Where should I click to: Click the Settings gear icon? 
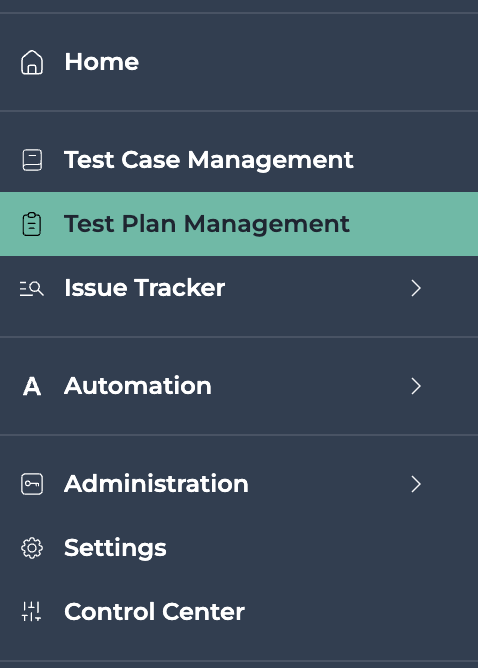click(32, 548)
